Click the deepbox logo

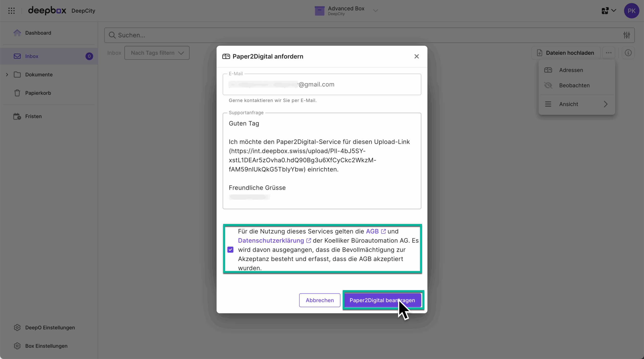[x=47, y=11]
